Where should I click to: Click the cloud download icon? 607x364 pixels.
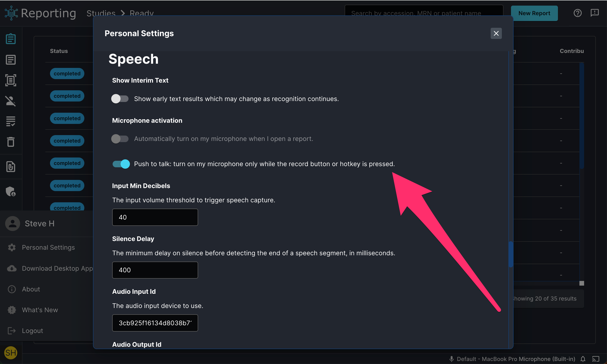tap(12, 268)
